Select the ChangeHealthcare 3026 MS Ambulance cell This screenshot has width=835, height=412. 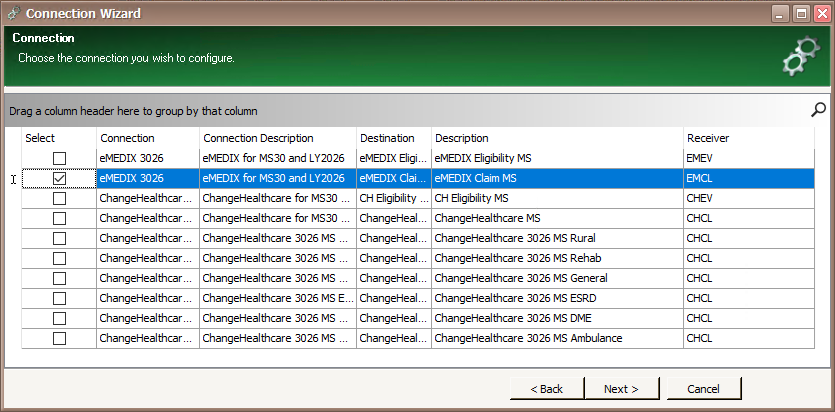(x=558, y=338)
